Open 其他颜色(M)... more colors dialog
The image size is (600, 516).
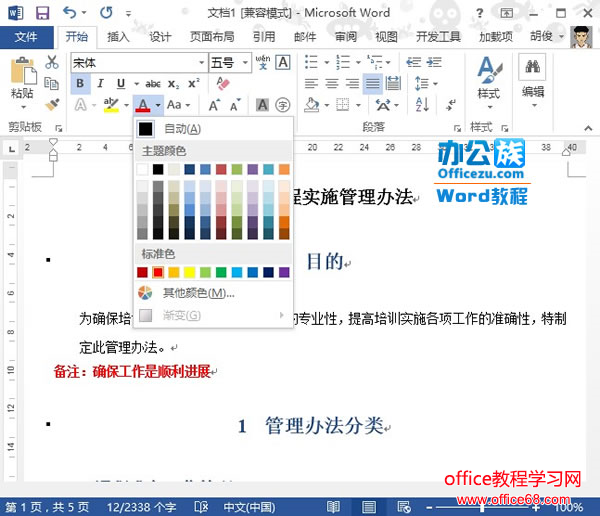214,293
